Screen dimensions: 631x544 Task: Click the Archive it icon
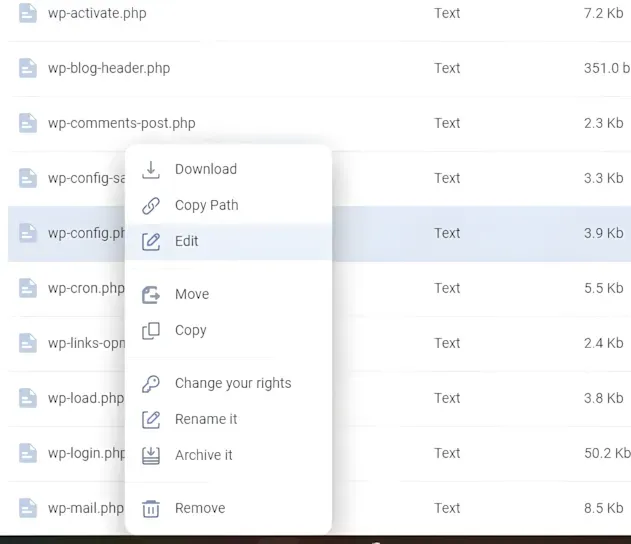click(151, 455)
